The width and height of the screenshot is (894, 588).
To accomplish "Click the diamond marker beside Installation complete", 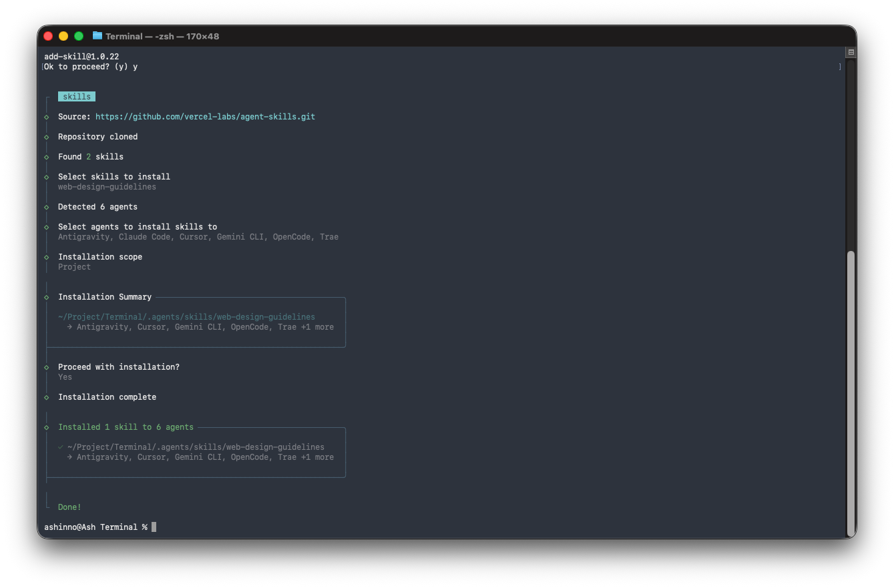I will pyautogui.click(x=47, y=397).
